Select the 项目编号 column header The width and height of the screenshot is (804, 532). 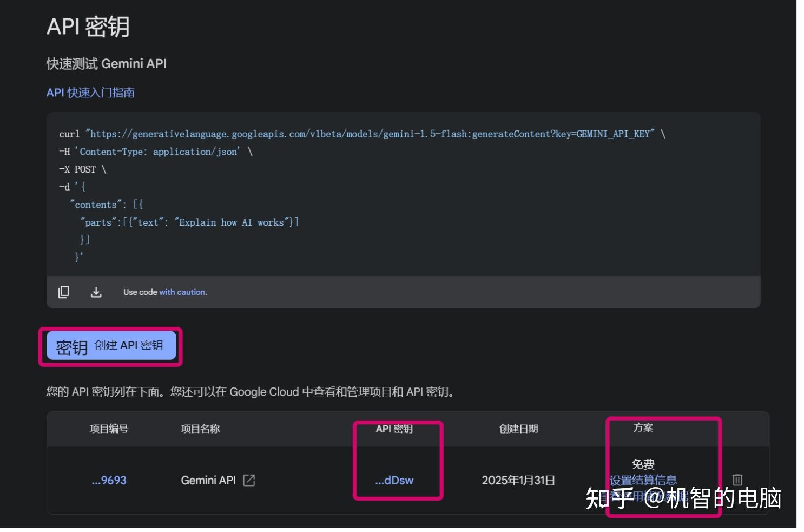(x=109, y=429)
